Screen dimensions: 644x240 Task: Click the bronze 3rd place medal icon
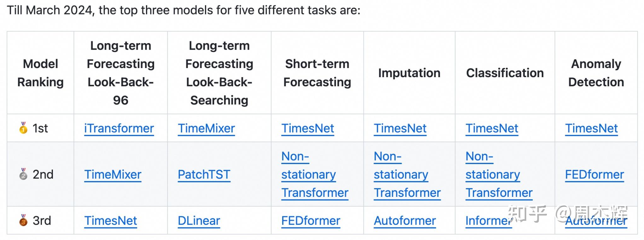coord(23,220)
